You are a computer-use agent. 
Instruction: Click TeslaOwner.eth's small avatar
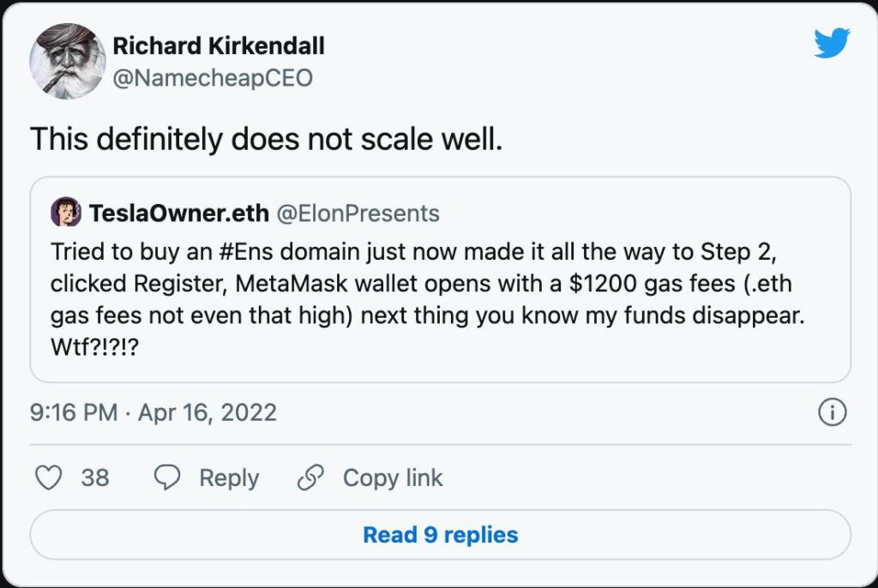(x=66, y=213)
